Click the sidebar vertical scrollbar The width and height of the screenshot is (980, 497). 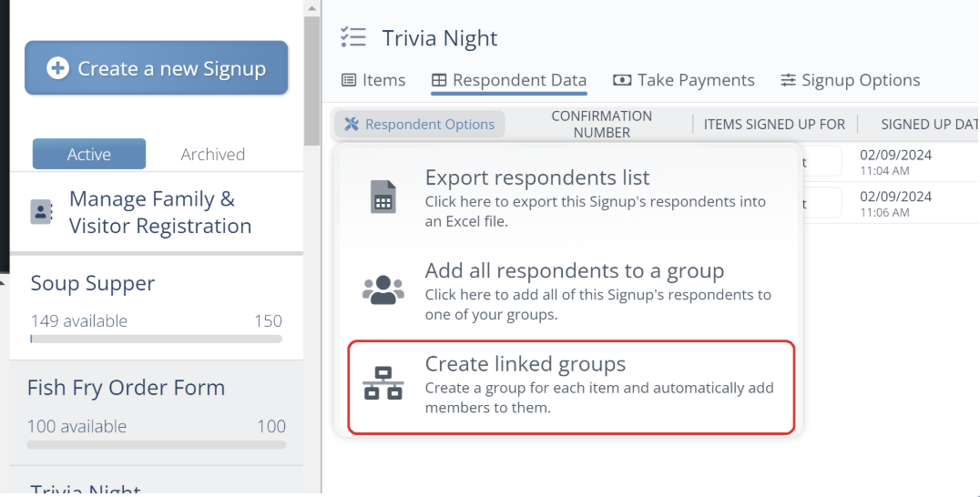tap(311, 81)
